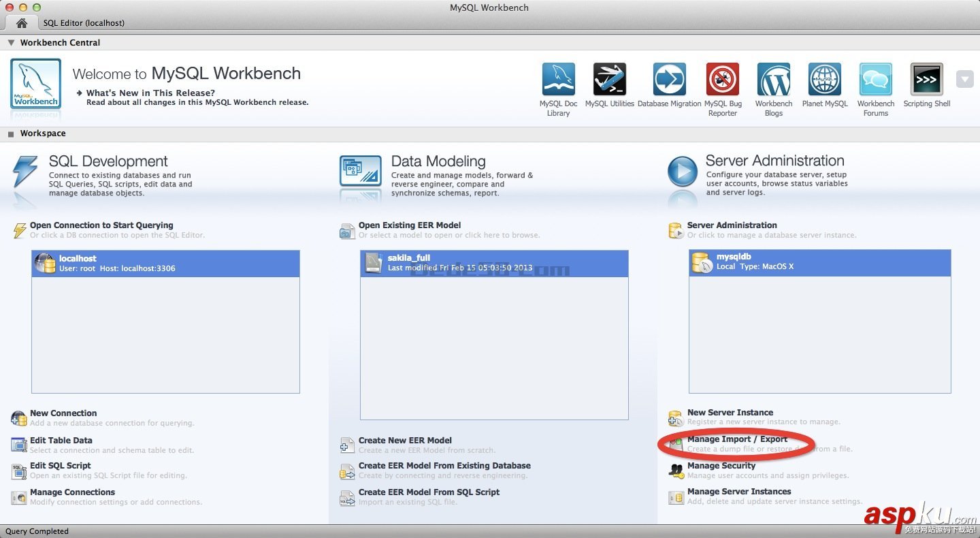Viewport: 980px width, 538px height.
Task: Go to the Home tab
Action: coord(22,22)
